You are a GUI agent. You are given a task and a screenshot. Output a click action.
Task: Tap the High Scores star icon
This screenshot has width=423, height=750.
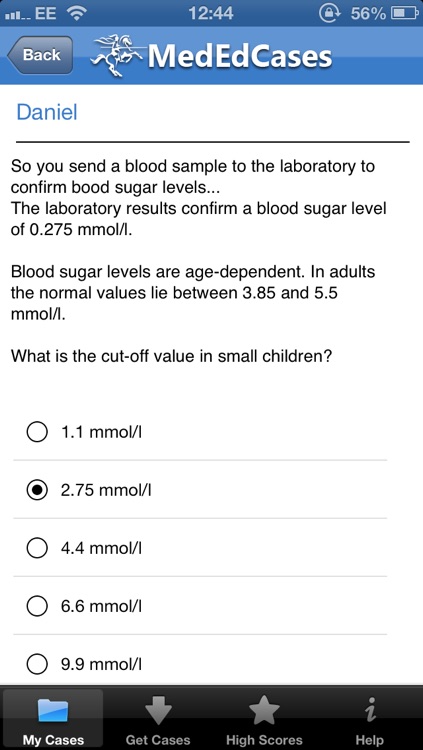pyautogui.click(x=264, y=710)
